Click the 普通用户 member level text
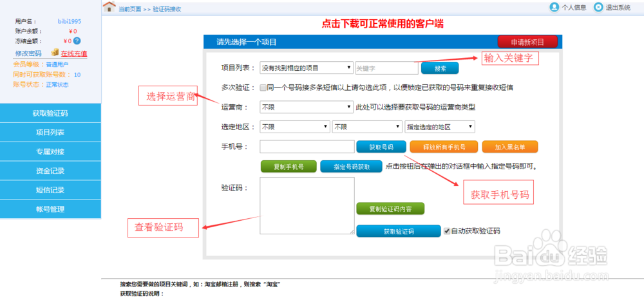 tap(57, 64)
